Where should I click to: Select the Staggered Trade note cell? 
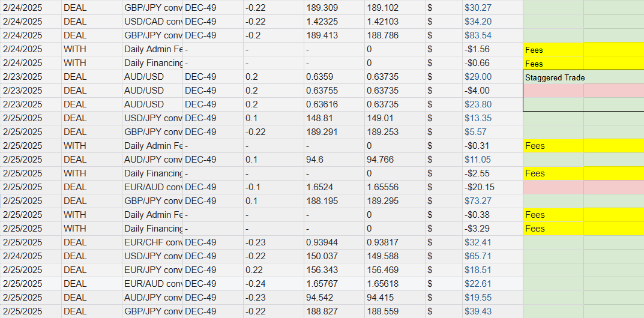click(552, 77)
